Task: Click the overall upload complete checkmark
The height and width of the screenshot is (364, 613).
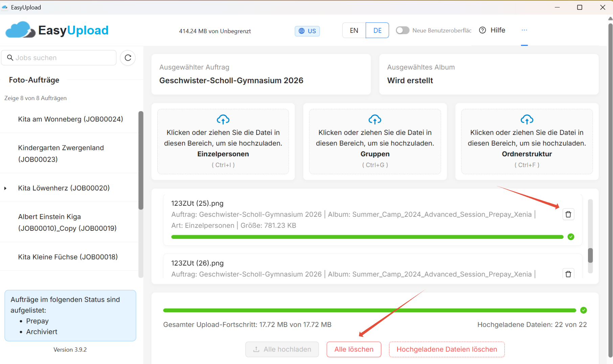Action: [584, 310]
